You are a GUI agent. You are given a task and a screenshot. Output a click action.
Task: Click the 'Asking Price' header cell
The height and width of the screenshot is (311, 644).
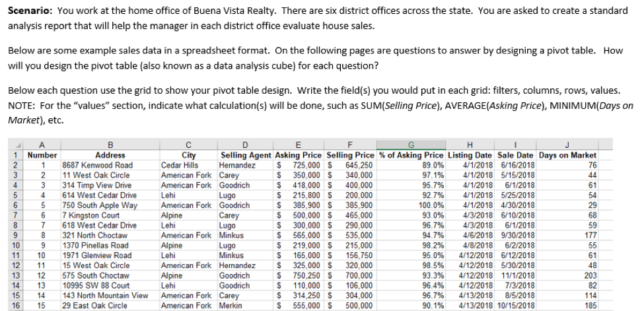(299, 155)
